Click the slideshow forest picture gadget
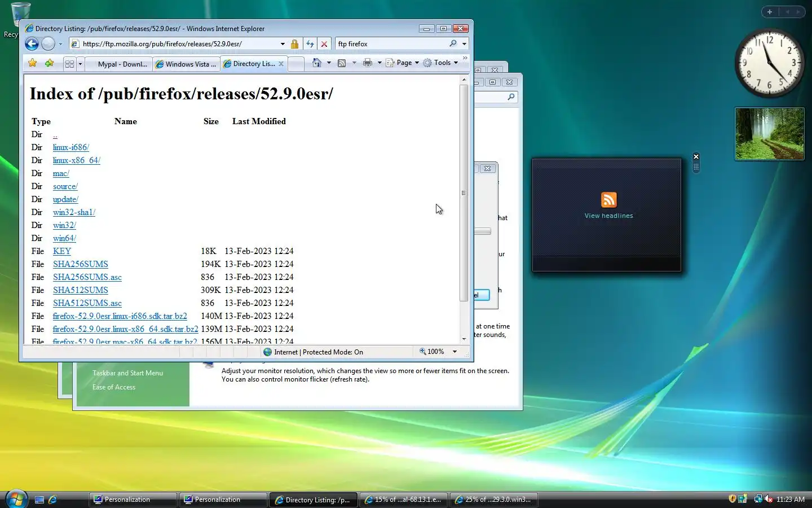Screen dimensions: 812x508 (x=770, y=134)
